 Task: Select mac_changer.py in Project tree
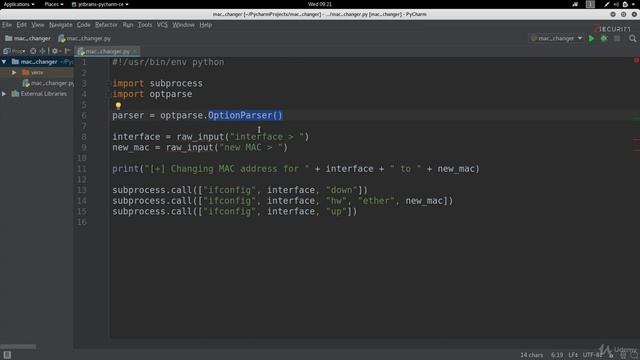(x=48, y=83)
